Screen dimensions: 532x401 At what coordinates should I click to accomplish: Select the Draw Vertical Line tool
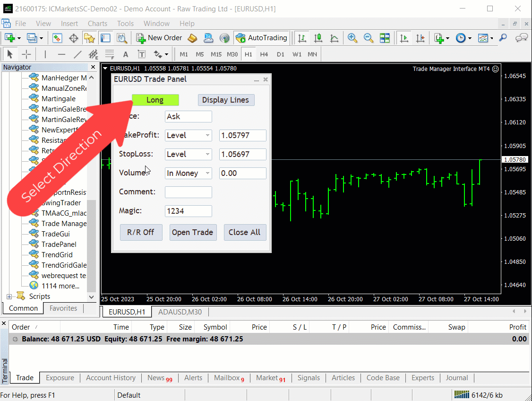click(x=44, y=54)
